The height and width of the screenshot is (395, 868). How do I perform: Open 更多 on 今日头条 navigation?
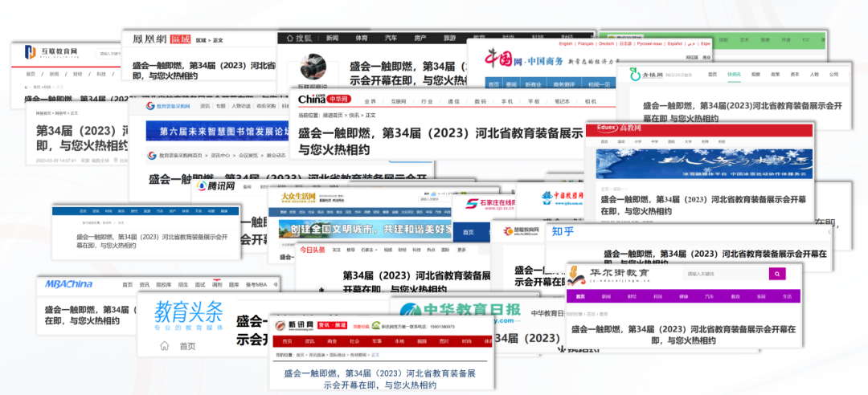[461, 250]
